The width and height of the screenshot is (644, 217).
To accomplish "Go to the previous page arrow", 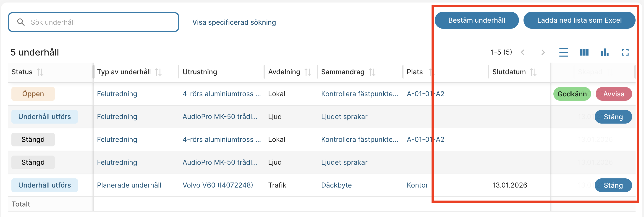I will coord(523,52).
